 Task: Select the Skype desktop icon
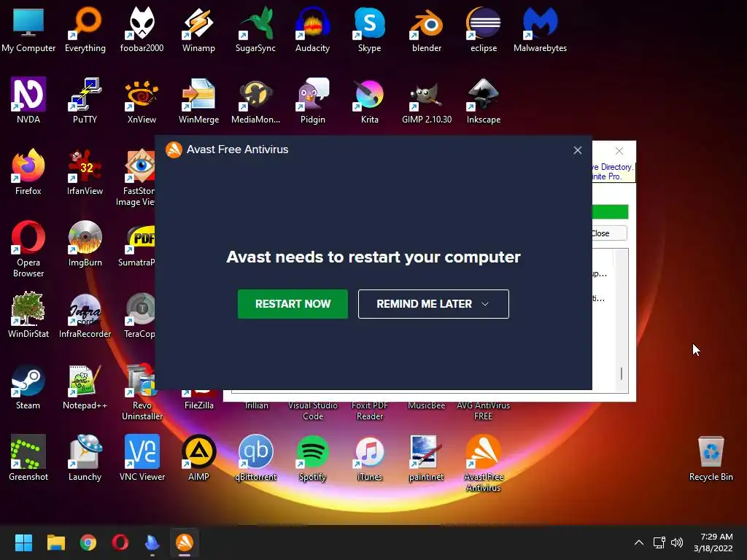[369, 29]
